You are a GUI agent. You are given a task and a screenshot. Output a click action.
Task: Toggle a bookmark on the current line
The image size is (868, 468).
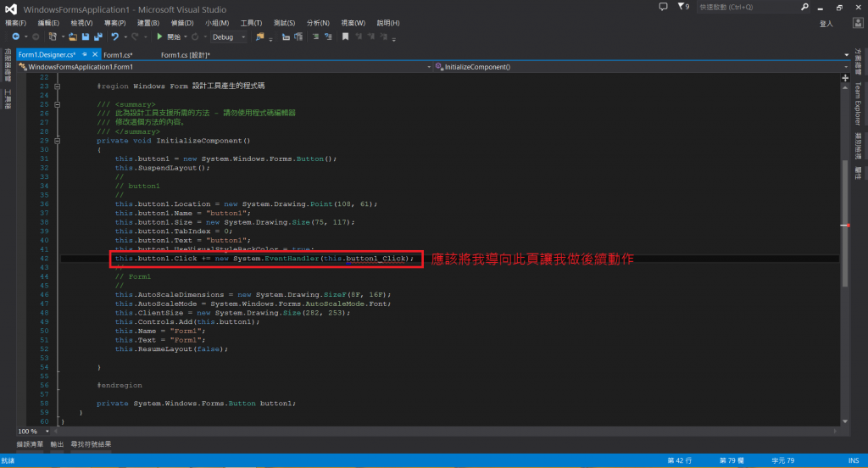point(346,36)
